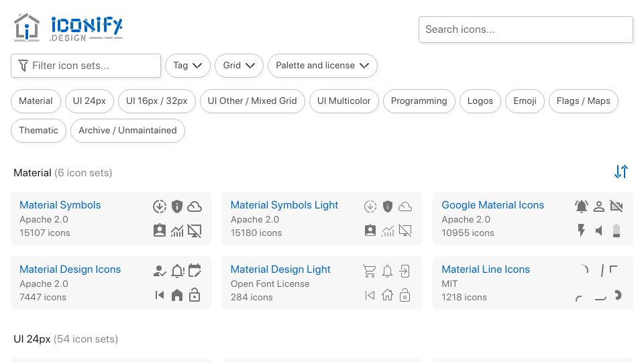Select the login arrow icon in Material Design Light
The width and height of the screenshot is (644, 362).
pos(405,271)
